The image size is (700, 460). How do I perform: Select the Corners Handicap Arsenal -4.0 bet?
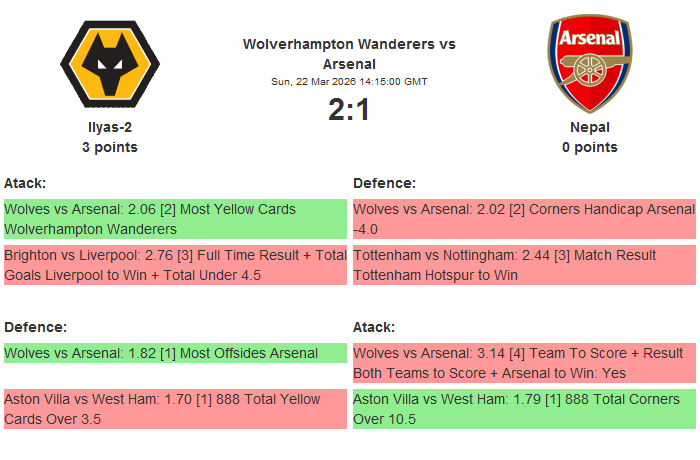524,219
